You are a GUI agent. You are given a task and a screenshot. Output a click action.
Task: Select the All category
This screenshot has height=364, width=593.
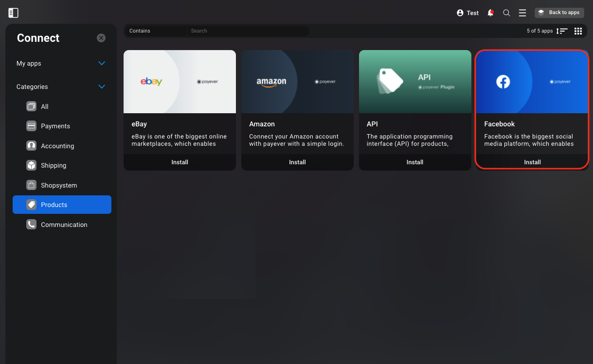point(62,106)
